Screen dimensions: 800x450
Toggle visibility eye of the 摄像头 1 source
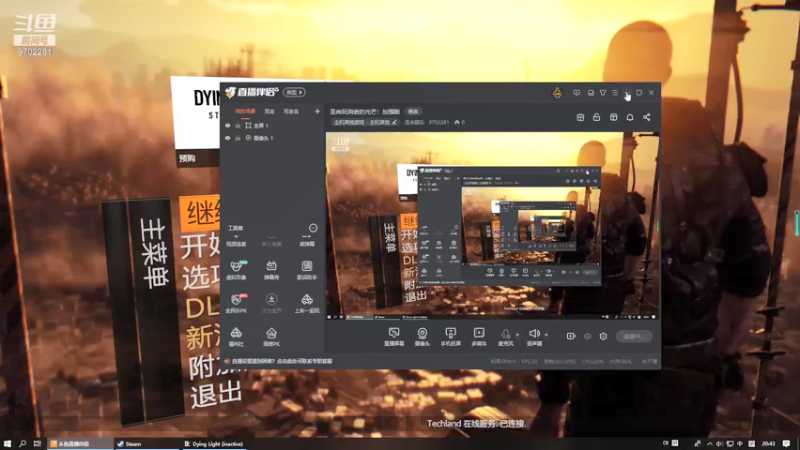click(x=228, y=138)
